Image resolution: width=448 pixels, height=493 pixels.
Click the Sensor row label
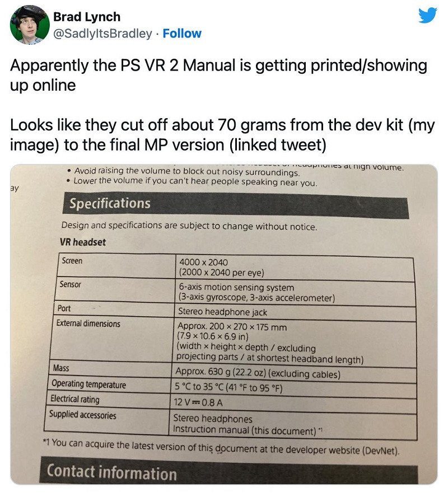point(71,284)
